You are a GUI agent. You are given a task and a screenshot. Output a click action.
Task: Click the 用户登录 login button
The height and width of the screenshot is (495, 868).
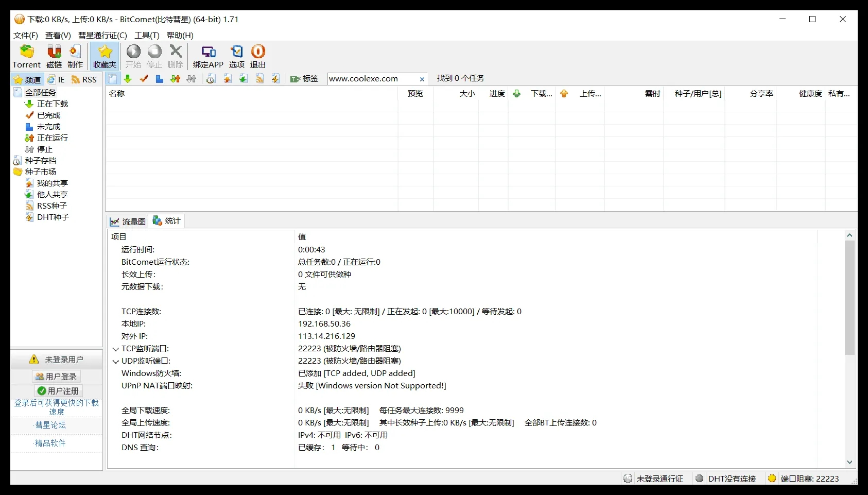[56, 377]
